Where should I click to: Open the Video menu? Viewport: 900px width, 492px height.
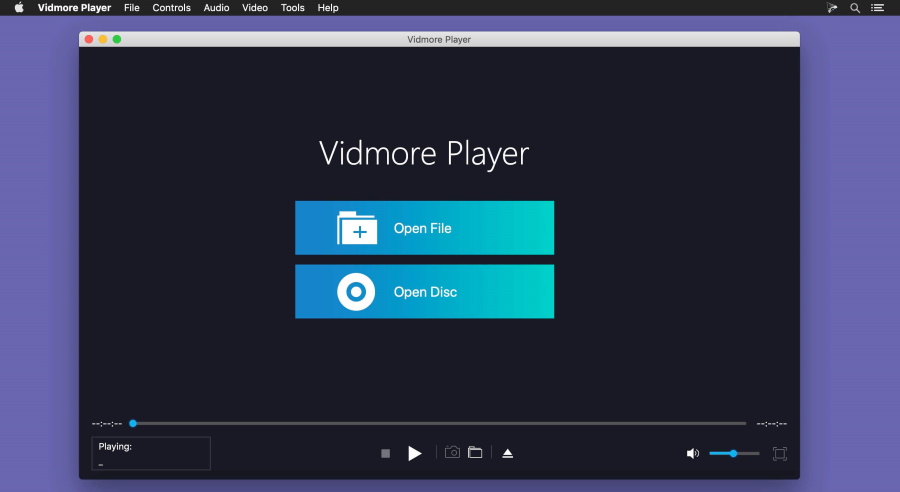[x=255, y=7]
